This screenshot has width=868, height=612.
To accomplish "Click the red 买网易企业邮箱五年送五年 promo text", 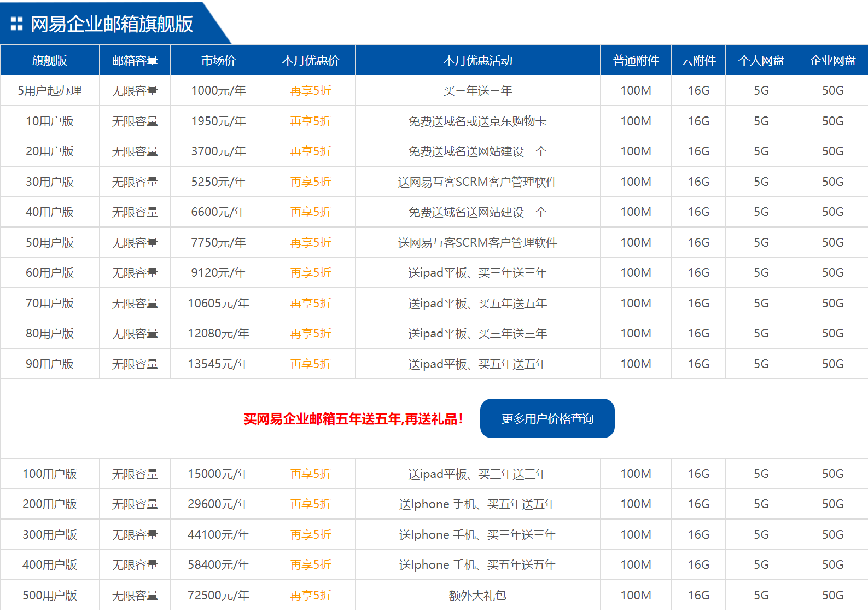I will point(353,419).
